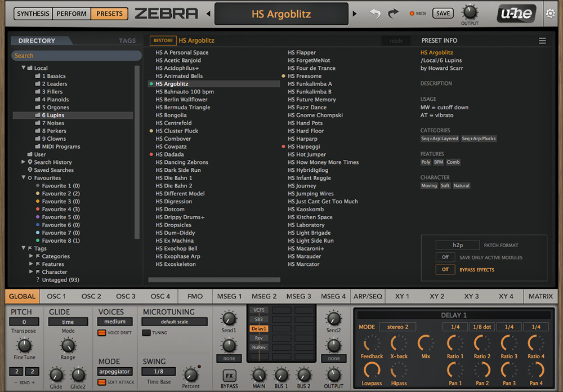Screen dimensions: 563x392
Task: Load the previous preset with left arrow
Action: [208, 14]
